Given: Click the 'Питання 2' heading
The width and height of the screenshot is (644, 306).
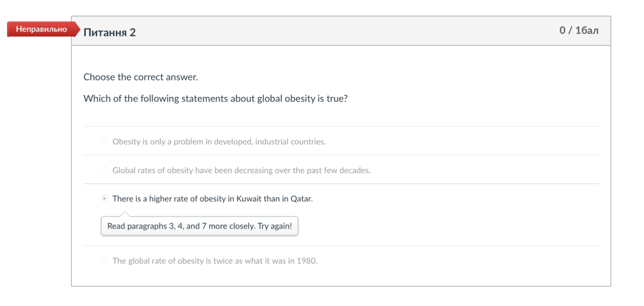Looking at the screenshot, I should tap(109, 32).
